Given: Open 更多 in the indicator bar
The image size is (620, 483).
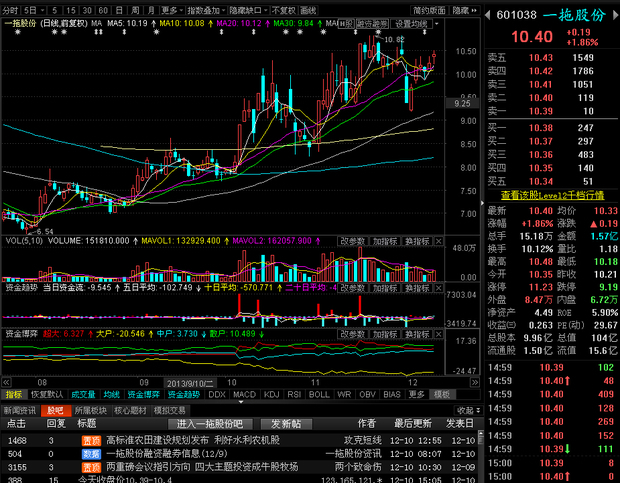Looking at the screenshot, I should (416, 394).
